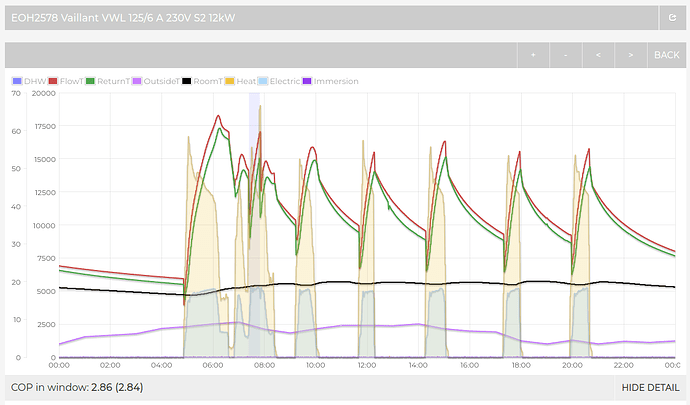
Task: Click the black RoomT line on chart
Action: tap(400, 283)
